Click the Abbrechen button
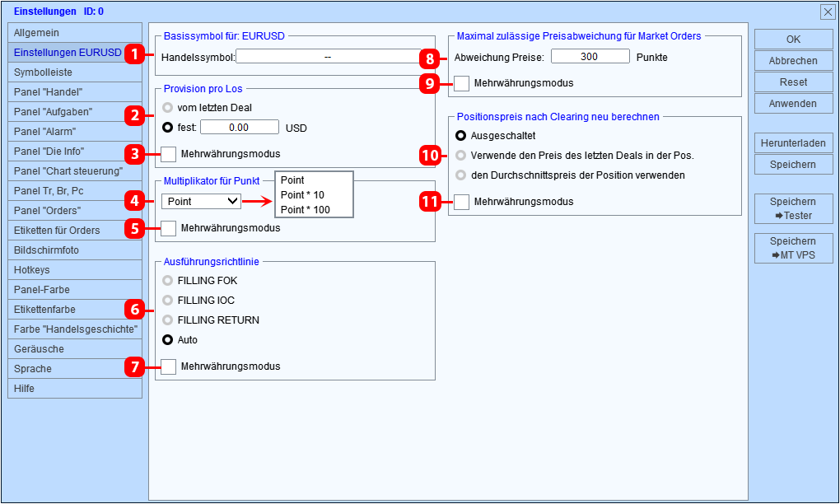This screenshot has width=840, height=504. (794, 60)
